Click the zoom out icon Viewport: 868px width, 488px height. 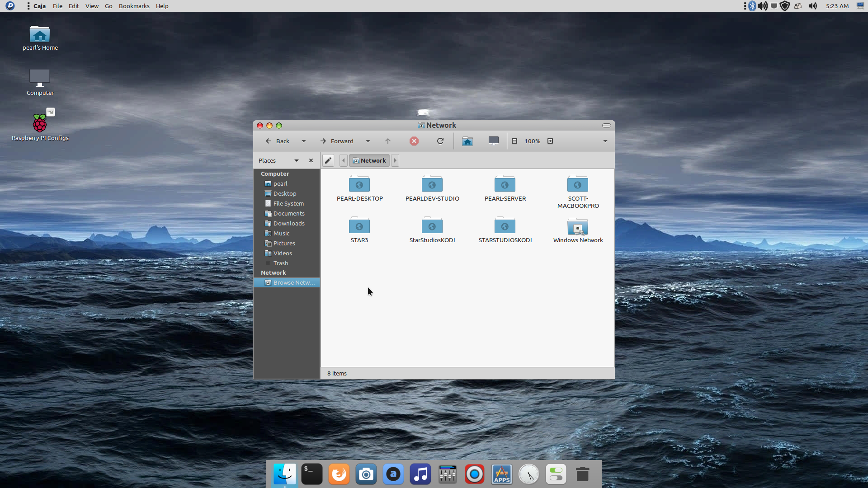(514, 141)
